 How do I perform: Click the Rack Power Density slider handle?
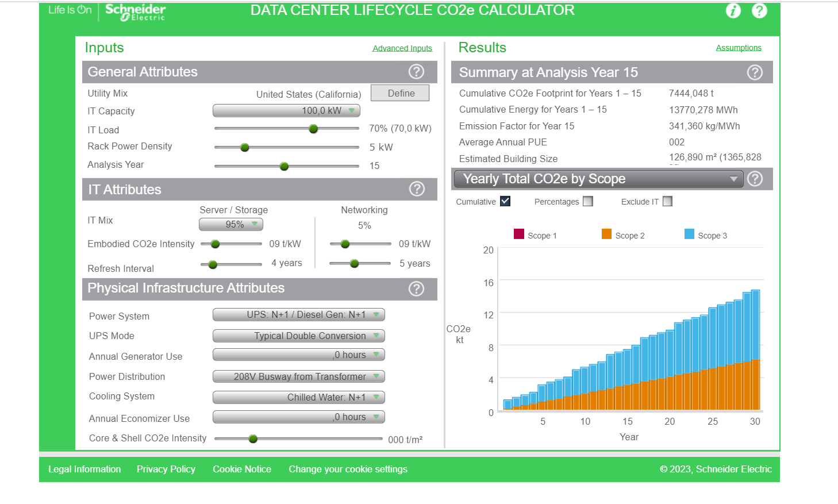pos(245,147)
